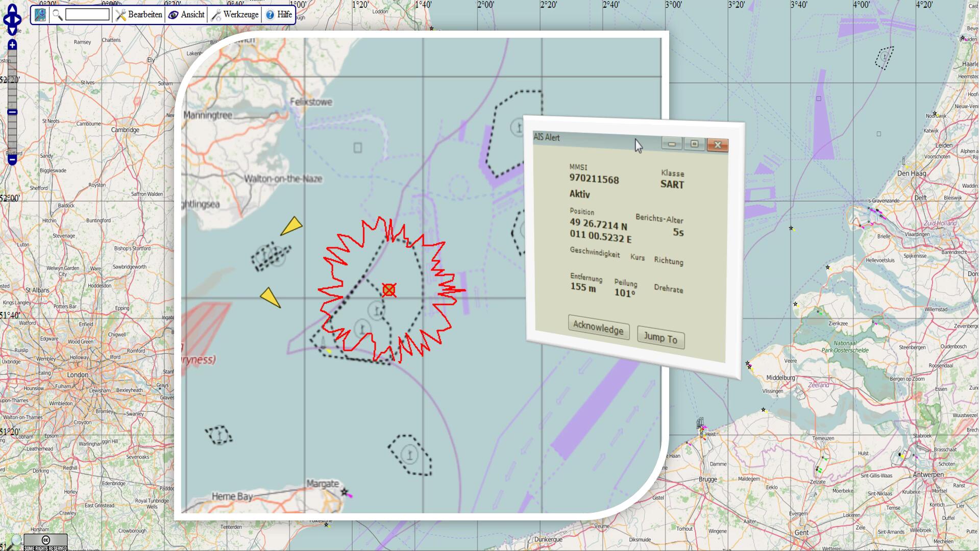This screenshot has height=551, width=980.
Task: Click into the toolbar search field
Action: point(87,15)
